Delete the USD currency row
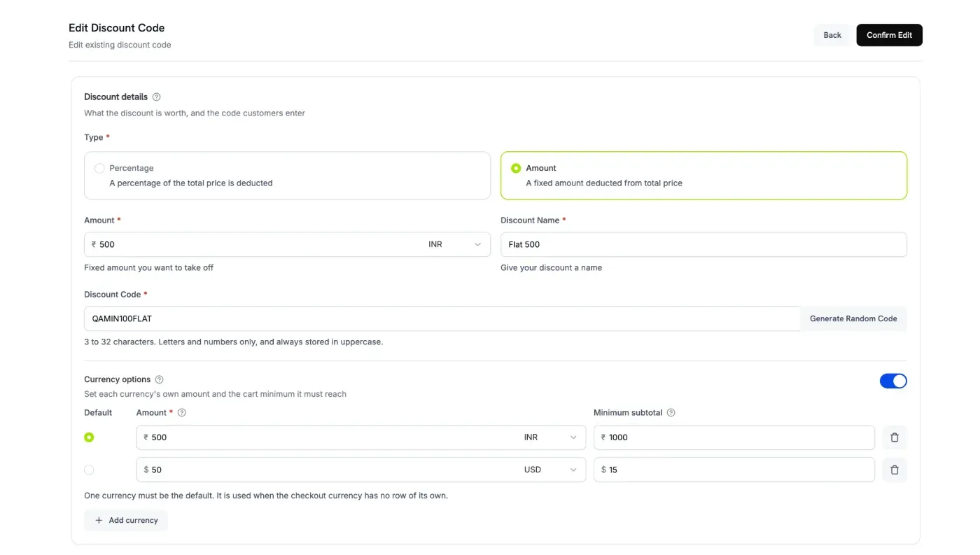The height and width of the screenshot is (555, 980). (894, 470)
